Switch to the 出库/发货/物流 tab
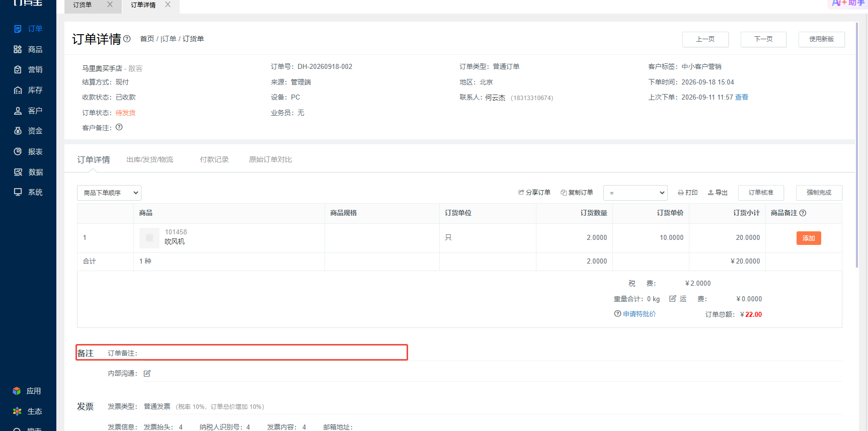 click(x=150, y=159)
